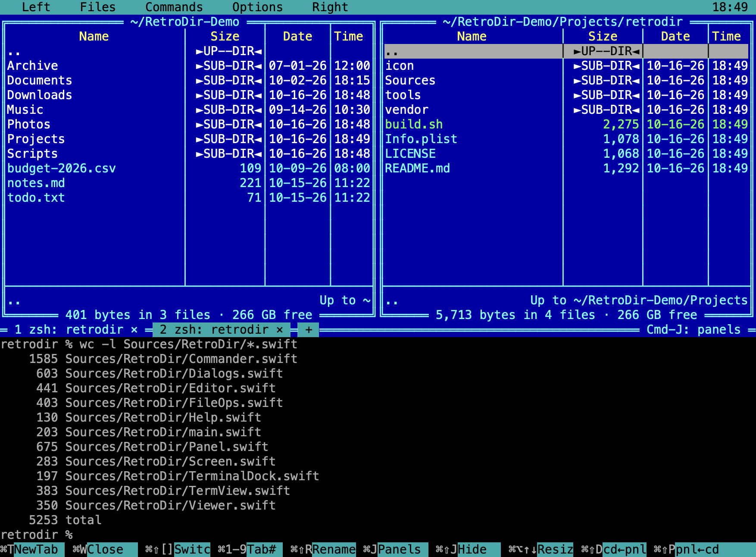The height and width of the screenshot is (557, 756).
Task: Click the Rename function key button
Action: pyautogui.click(x=323, y=550)
